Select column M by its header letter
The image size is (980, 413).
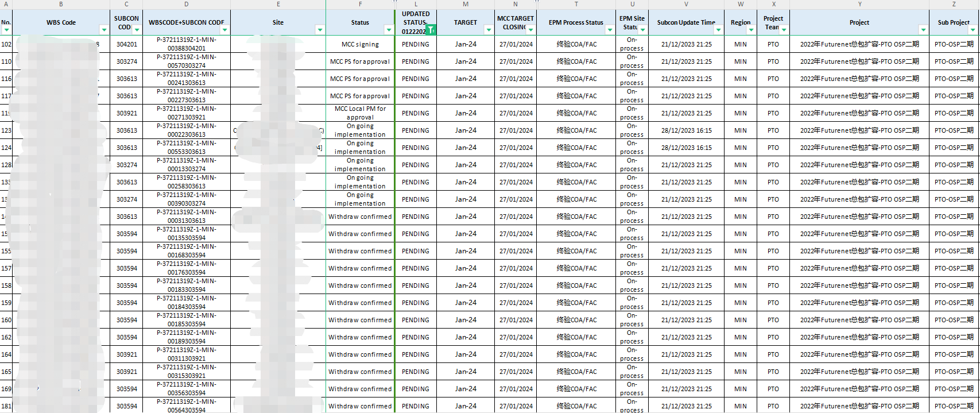coord(466,4)
